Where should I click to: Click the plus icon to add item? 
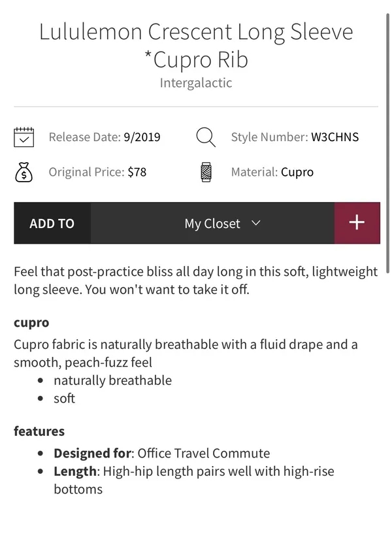pyautogui.click(x=357, y=223)
